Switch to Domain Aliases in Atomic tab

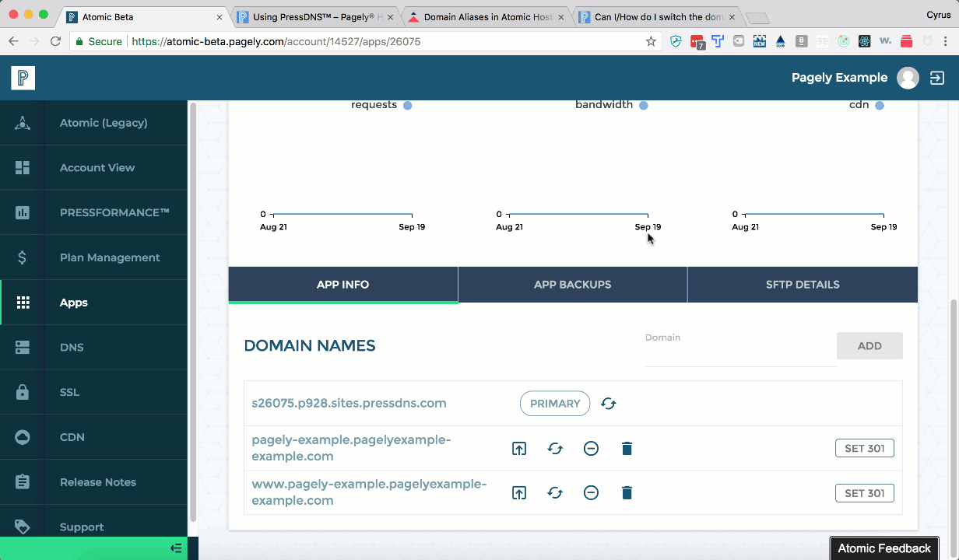(x=487, y=17)
